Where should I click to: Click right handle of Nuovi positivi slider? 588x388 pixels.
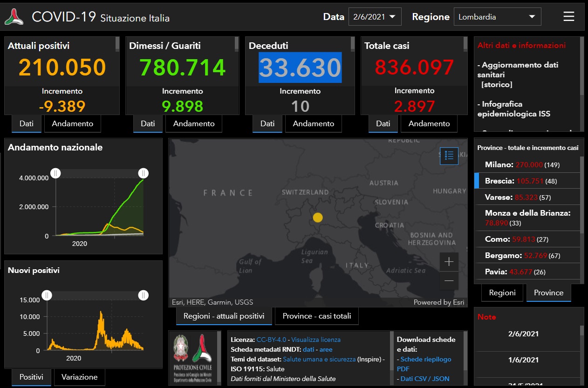pyautogui.click(x=144, y=295)
